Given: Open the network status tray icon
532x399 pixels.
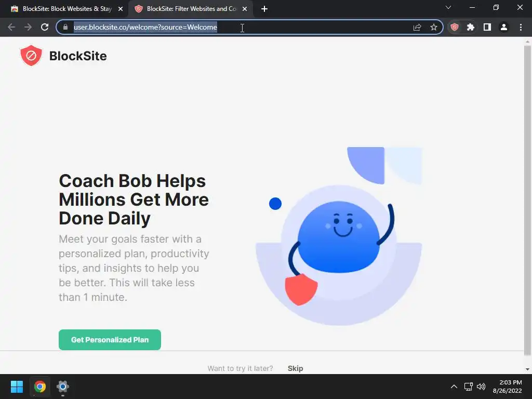Looking at the screenshot, I should click(x=469, y=387).
